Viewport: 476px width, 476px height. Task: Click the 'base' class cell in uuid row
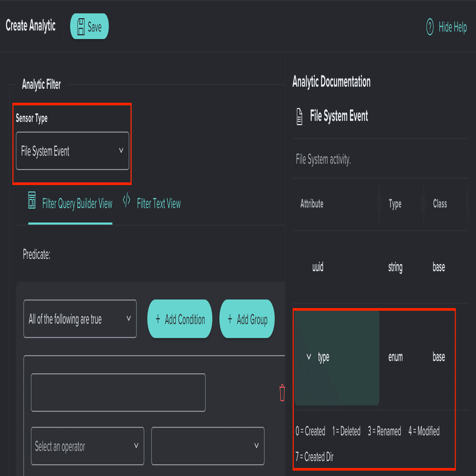point(439,267)
